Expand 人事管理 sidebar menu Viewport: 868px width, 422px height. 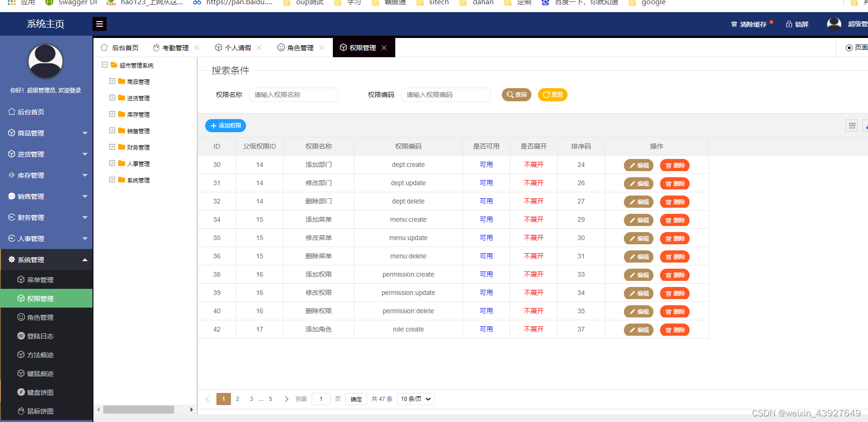pyautogui.click(x=46, y=238)
